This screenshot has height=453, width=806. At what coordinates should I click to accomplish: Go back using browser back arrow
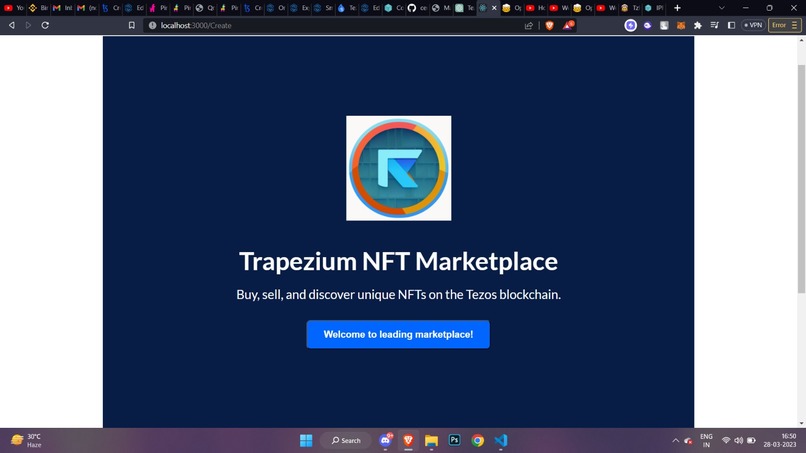(11, 25)
